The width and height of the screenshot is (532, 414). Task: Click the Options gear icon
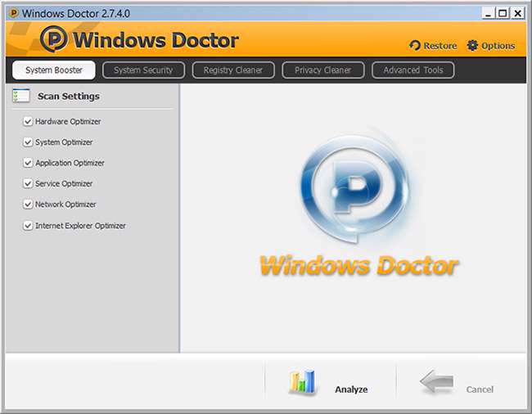tap(472, 46)
